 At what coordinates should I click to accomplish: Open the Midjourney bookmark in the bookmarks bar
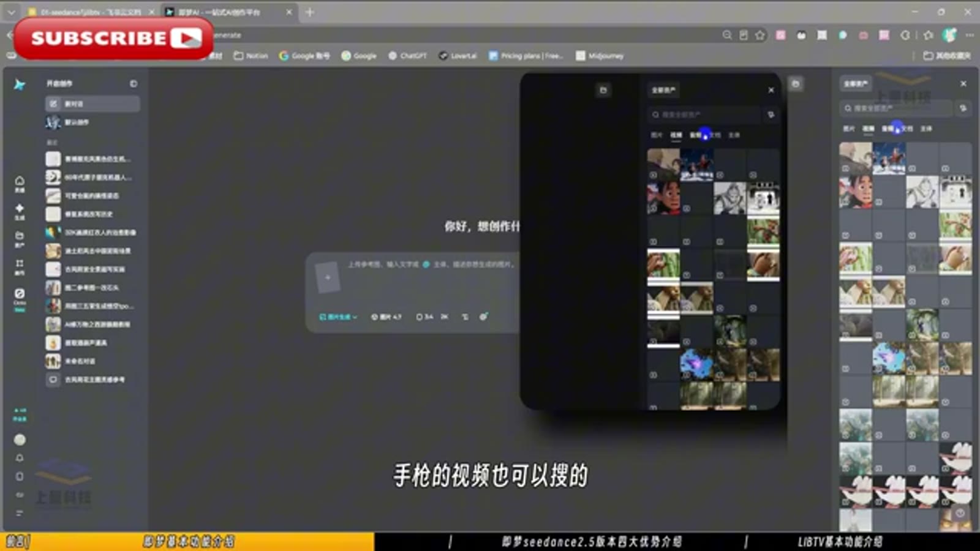[600, 56]
